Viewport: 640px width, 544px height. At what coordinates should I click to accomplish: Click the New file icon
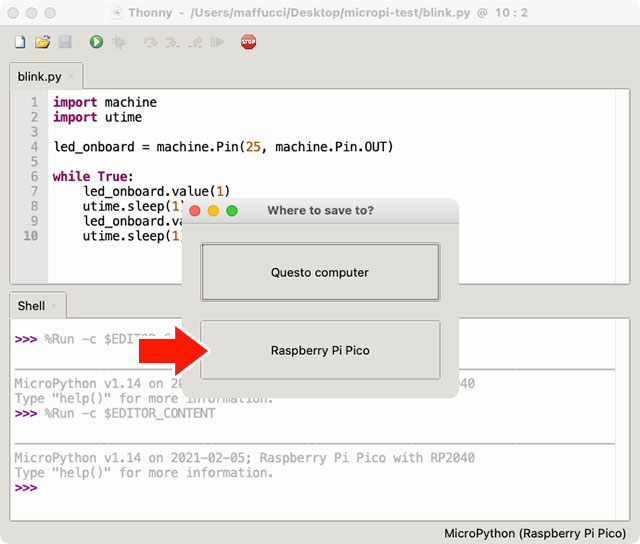tap(20, 42)
